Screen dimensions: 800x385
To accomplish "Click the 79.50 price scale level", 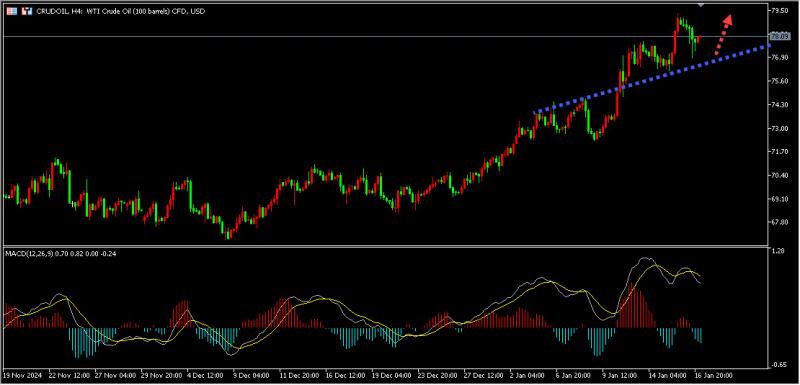I will click(779, 10).
